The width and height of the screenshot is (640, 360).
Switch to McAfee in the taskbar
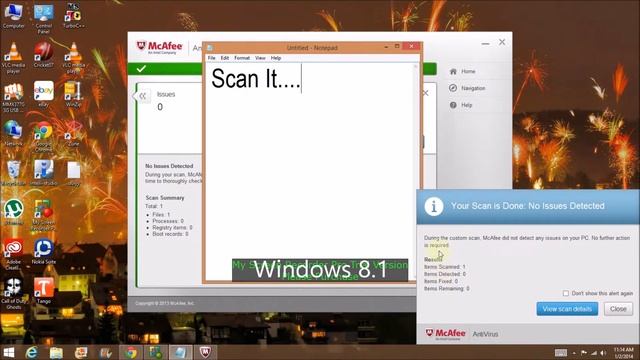(x=205, y=352)
